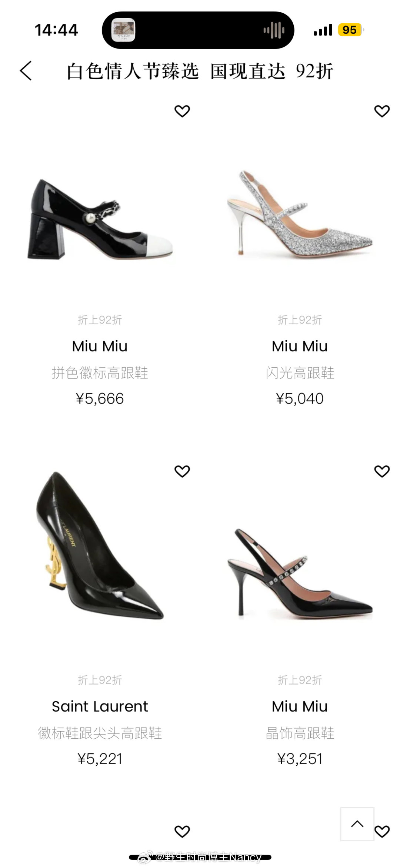Viewport: 400px width, 868px height.
Task: Open the black crystal slingback image
Action: [x=300, y=573]
